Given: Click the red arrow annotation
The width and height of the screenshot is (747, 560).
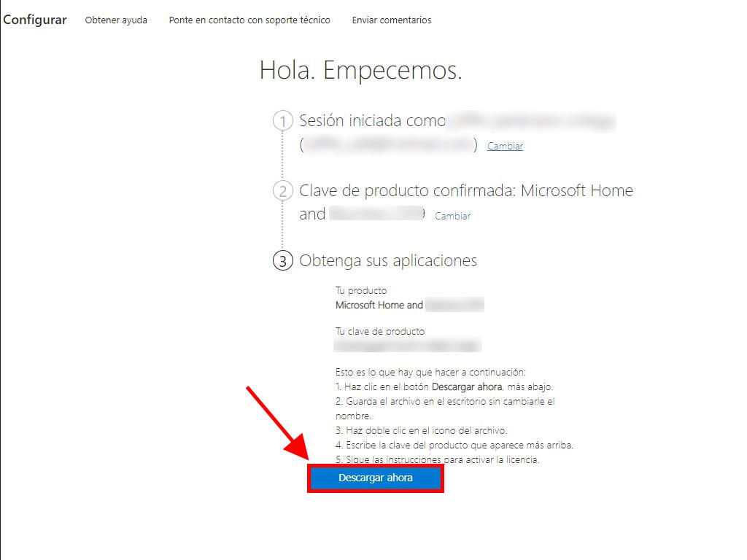Looking at the screenshot, I should point(278,424).
